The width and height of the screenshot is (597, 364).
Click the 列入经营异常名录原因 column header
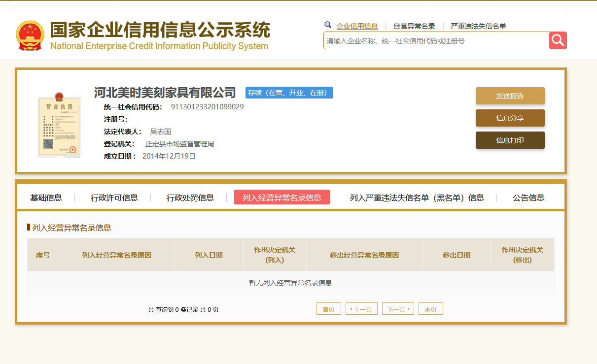coord(116,255)
